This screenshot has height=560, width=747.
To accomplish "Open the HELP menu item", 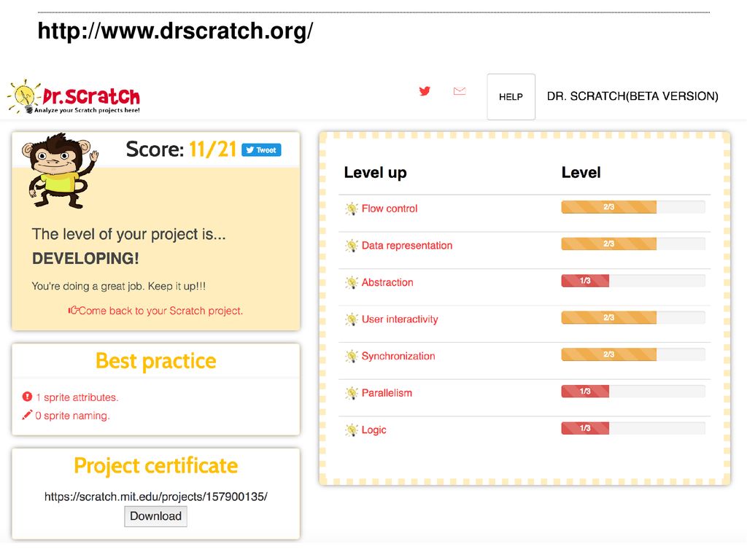I will pos(511,97).
